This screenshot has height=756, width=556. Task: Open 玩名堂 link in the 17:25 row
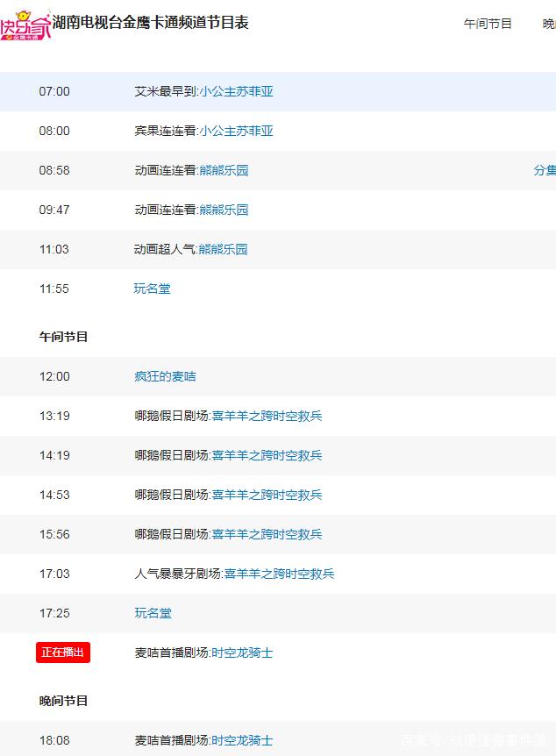click(x=153, y=613)
